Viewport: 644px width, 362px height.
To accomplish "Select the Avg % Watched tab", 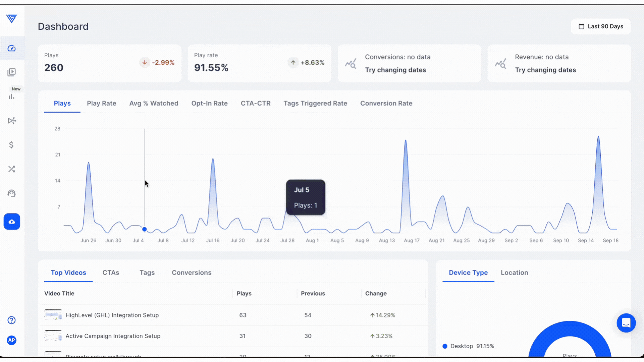I will [154, 103].
